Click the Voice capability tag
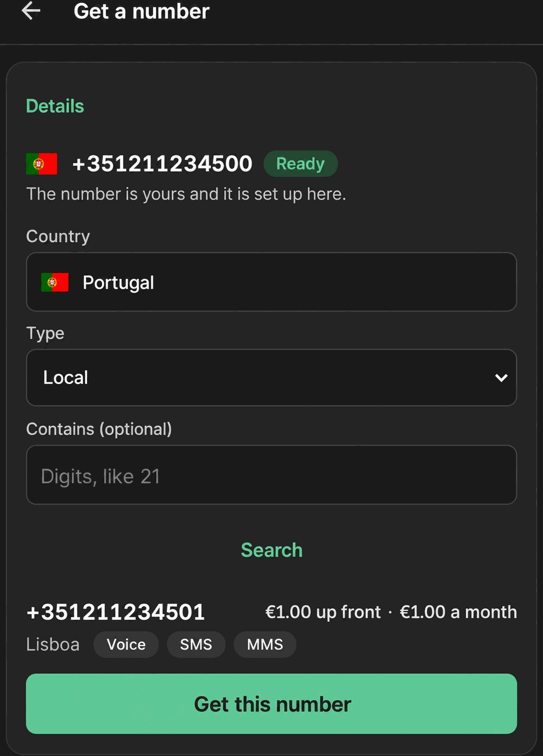The width and height of the screenshot is (543, 756). click(126, 644)
